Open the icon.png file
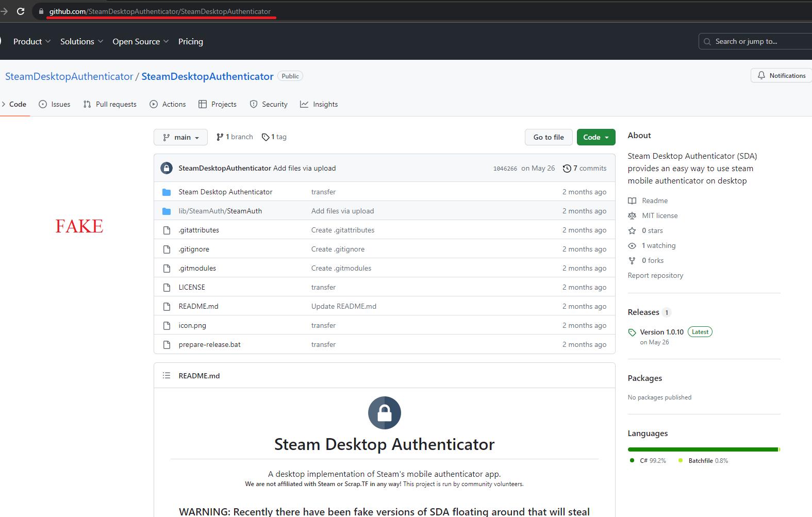 coord(192,325)
